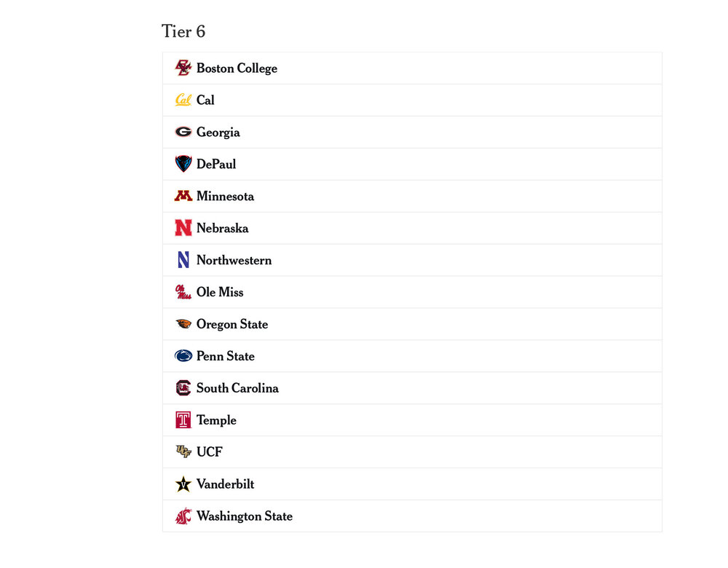Viewport: 728px width, 568px height.
Task: Click the Tier 6 heading
Action: tap(183, 31)
